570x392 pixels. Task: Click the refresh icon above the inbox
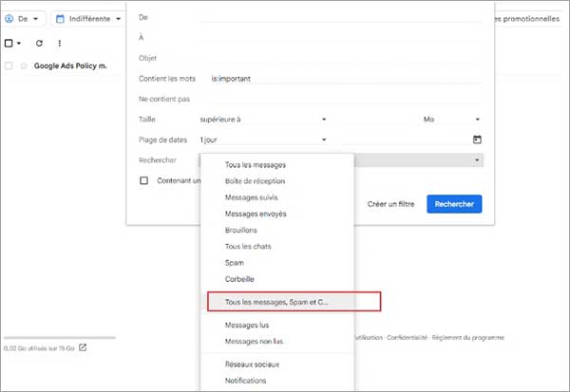39,43
